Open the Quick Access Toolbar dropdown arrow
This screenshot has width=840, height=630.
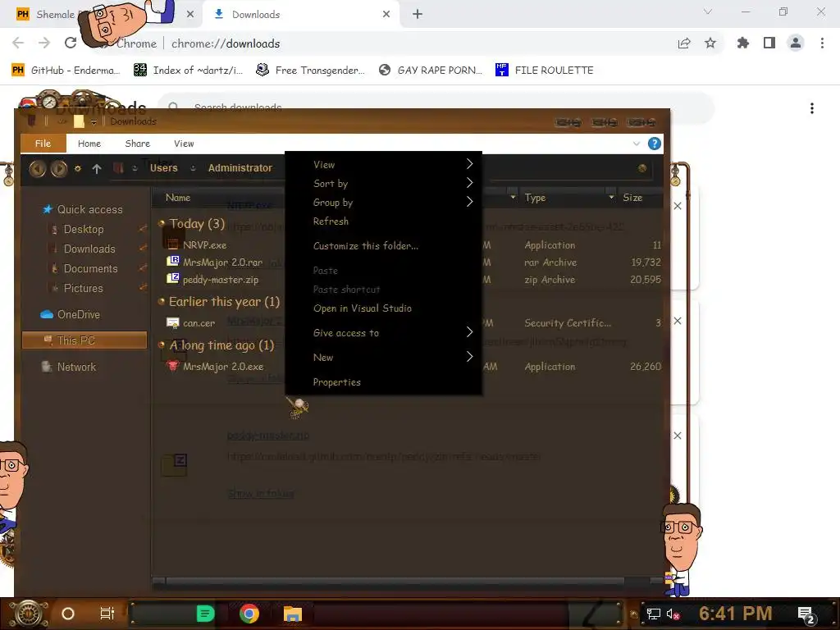tap(94, 122)
